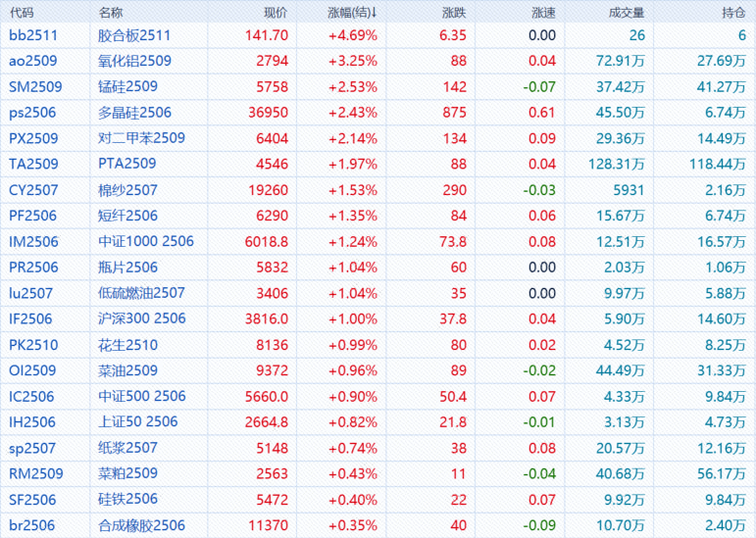Open contract code PK2510

click(x=33, y=345)
